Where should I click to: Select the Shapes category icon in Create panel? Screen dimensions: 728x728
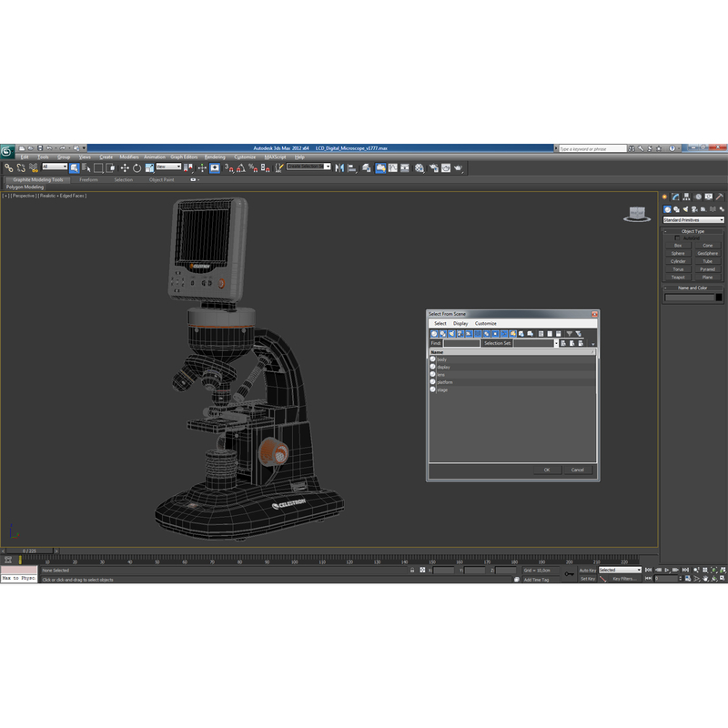click(677, 209)
